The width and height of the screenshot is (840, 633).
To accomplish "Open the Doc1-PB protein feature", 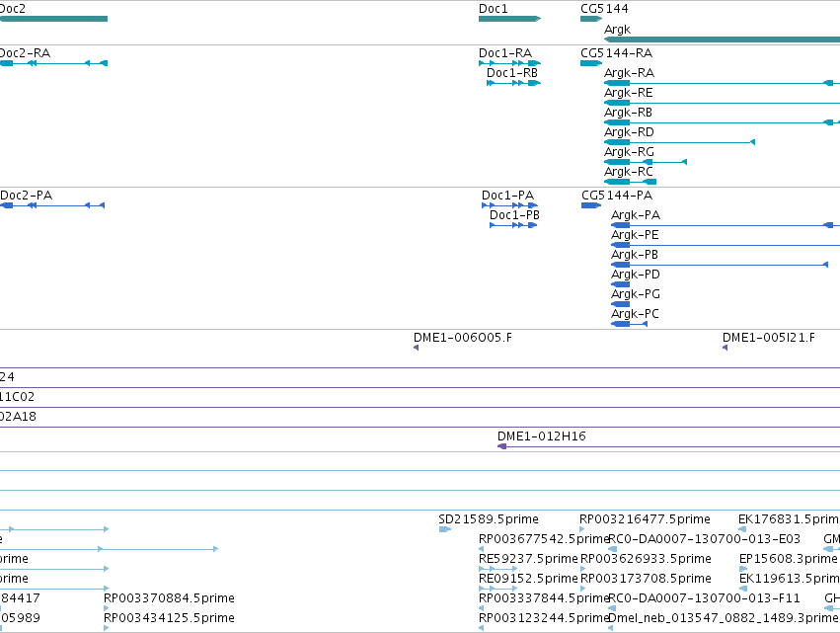I will [x=513, y=225].
